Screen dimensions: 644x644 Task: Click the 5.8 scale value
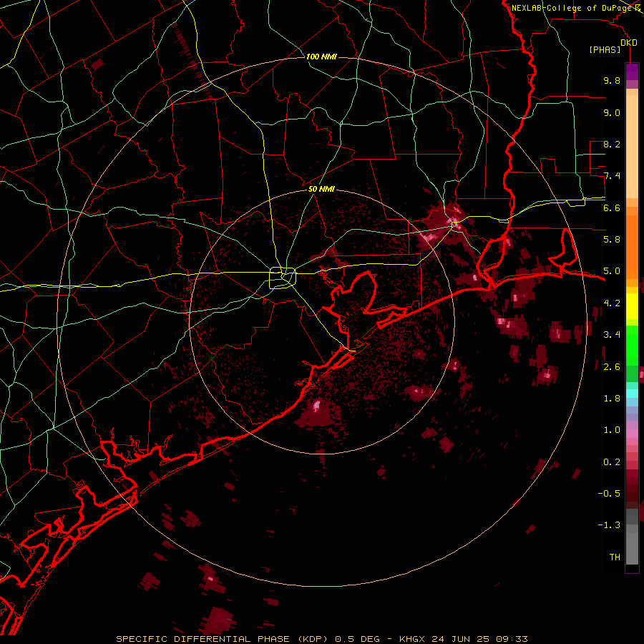612,240
